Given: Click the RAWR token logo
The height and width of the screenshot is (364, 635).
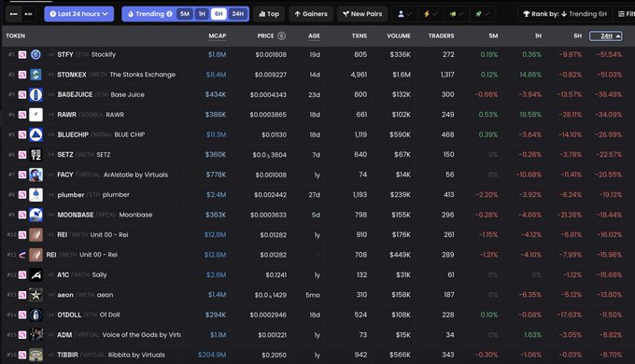Looking at the screenshot, I should [35, 115].
